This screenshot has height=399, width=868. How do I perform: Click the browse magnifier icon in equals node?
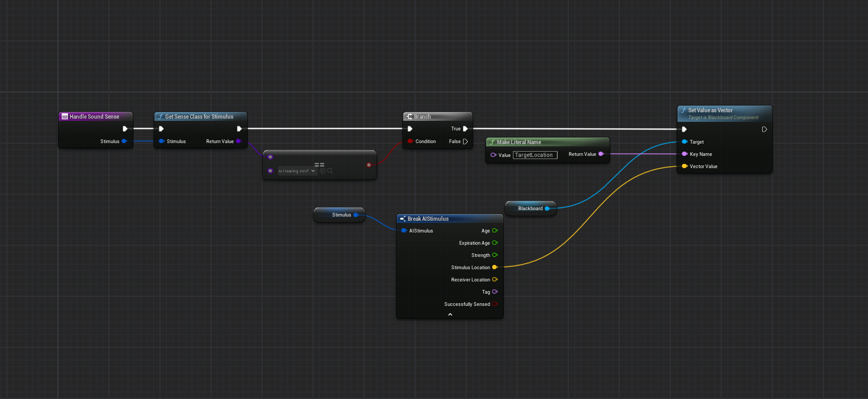pos(330,171)
